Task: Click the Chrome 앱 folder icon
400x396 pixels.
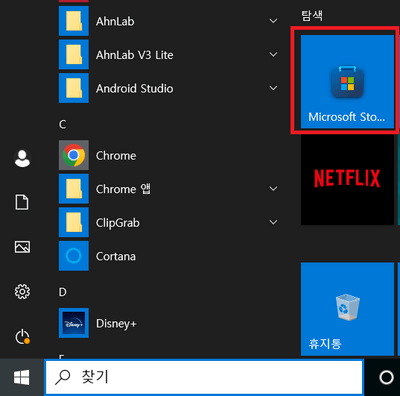Action: 74,189
